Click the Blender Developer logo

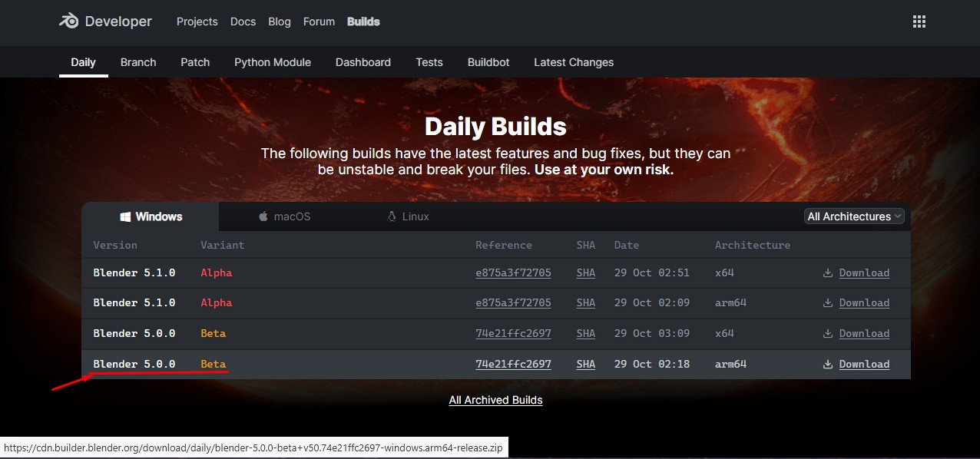[x=105, y=21]
